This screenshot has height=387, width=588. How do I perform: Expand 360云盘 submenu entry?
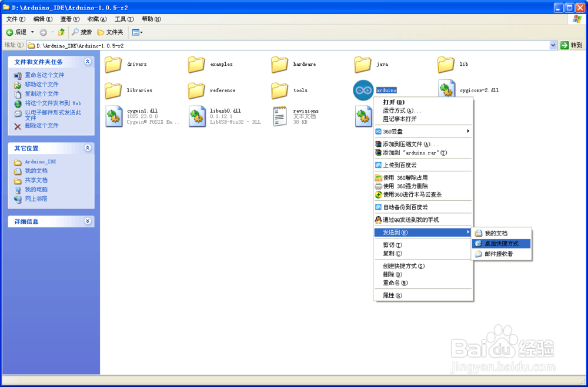click(x=423, y=132)
